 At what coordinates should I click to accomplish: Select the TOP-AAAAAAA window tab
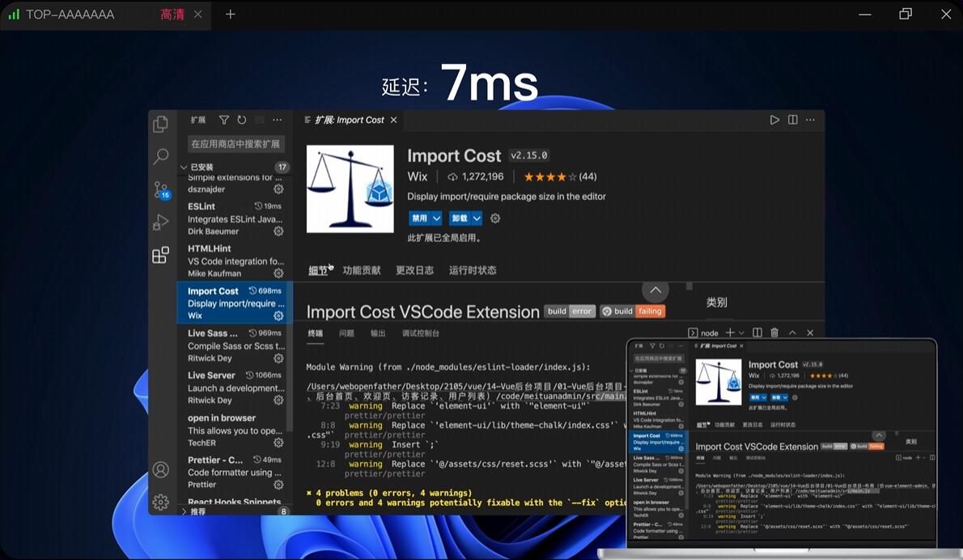[x=106, y=15]
